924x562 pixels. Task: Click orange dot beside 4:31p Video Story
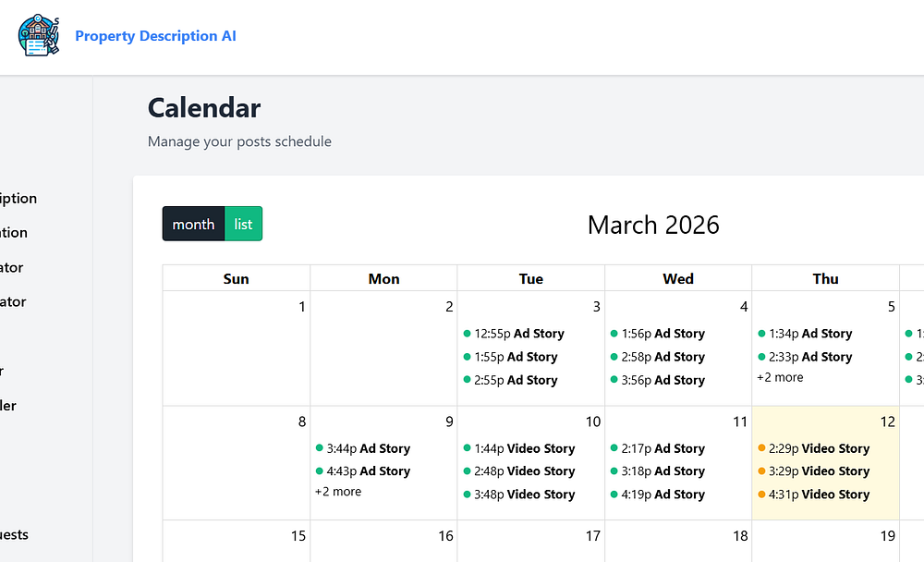click(x=761, y=495)
